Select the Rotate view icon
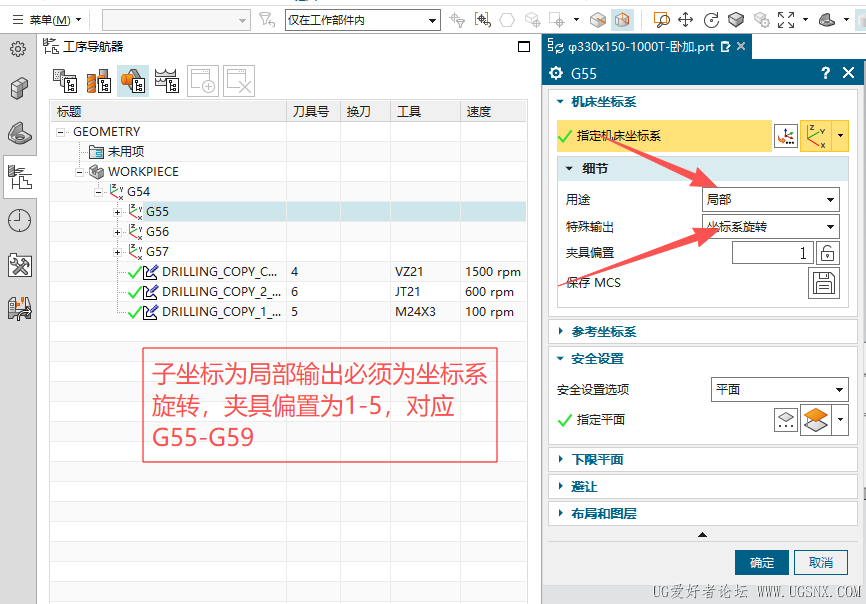This screenshot has height=604, width=866. [x=711, y=20]
